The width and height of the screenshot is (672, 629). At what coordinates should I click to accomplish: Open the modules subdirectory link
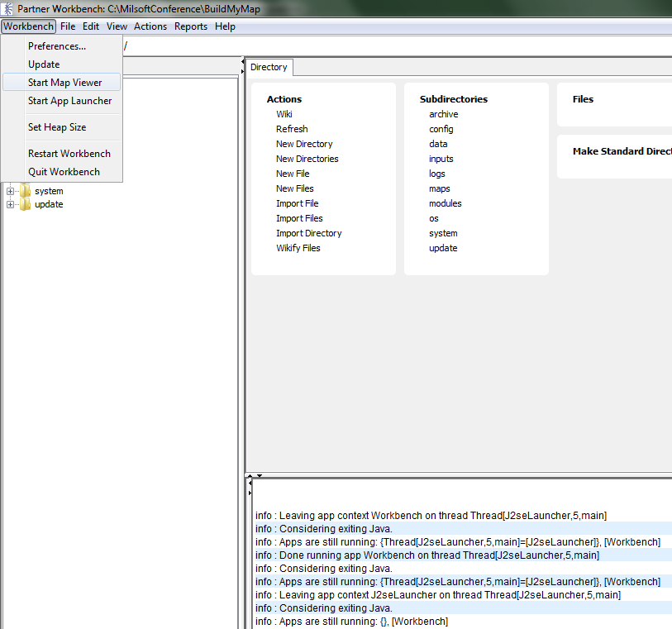(x=446, y=203)
